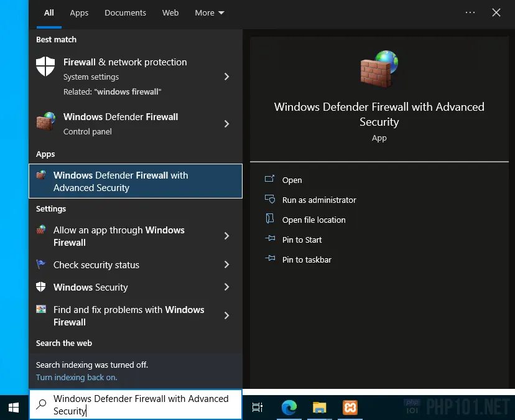
Task: Click the Task View taskbar icon
Action: (257, 408)
